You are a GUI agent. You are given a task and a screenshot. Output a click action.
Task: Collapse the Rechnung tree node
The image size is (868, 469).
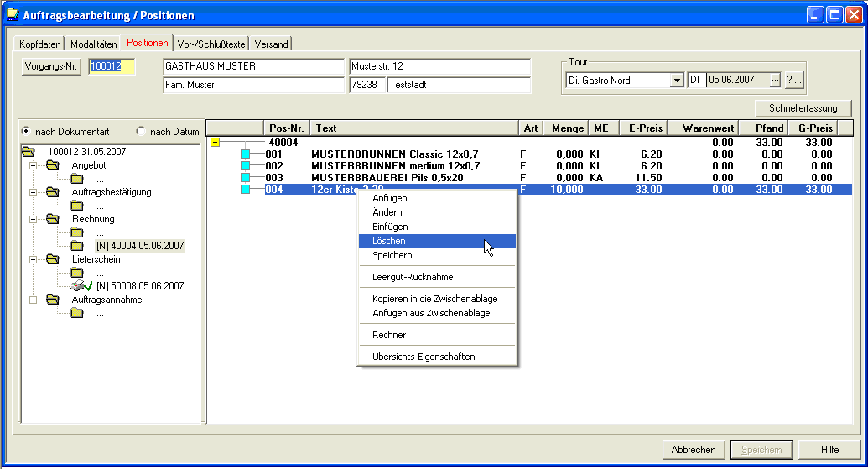click(34, 219)
